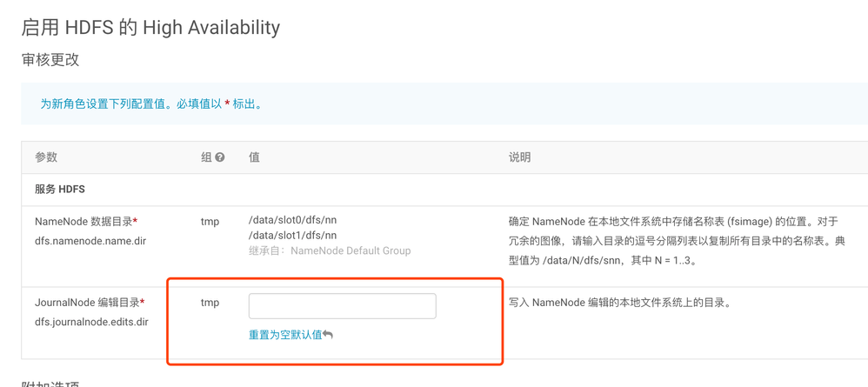Image resolution: width=868 pixels, height=387 pixels.
Task: Select the 说明 column header
Action: tap(519, 157)
